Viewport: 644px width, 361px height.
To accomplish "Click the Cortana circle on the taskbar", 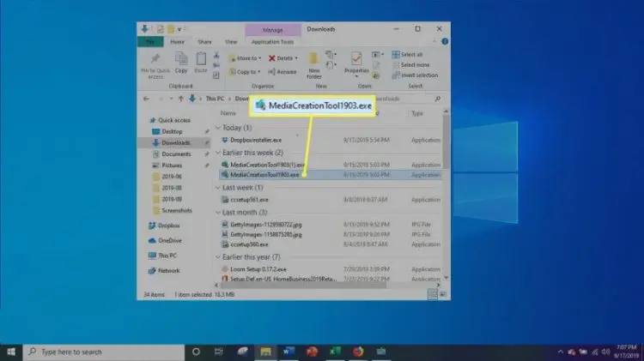I will click(x=196, y=352).
